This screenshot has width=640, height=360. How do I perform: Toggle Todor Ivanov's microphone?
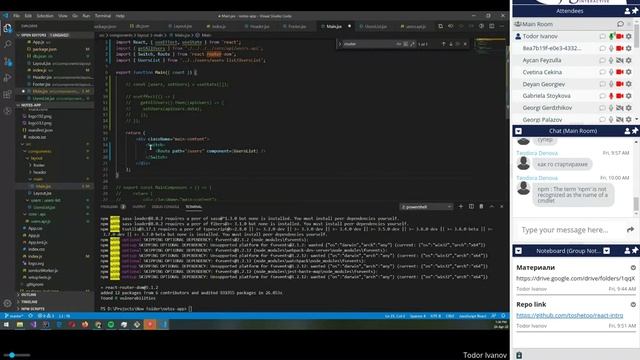[611, 36]
